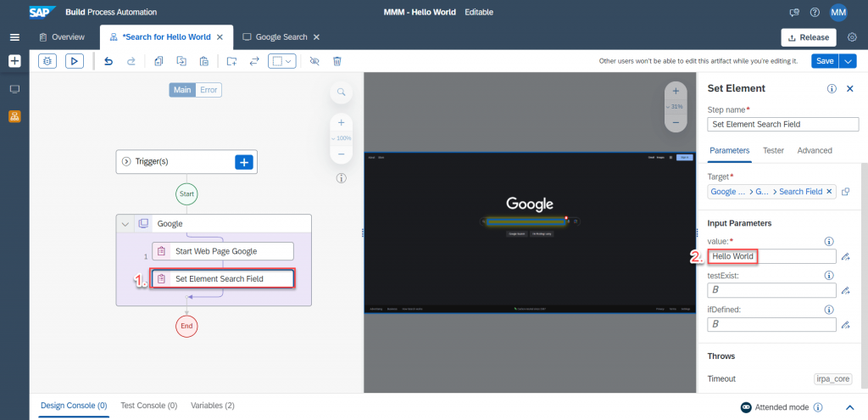Click the canvas information icon

click(x=342, y=178)
